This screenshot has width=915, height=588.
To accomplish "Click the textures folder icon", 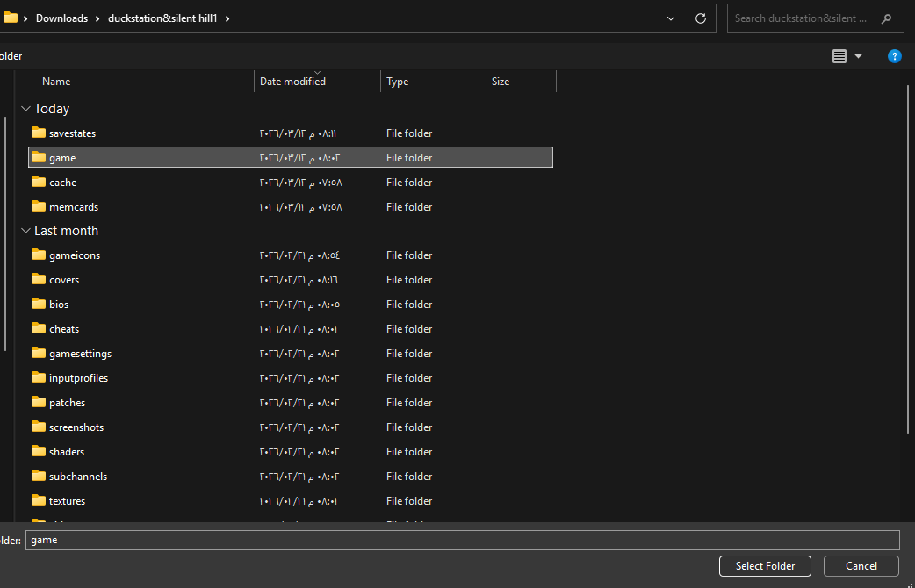I will pos(39,500).
